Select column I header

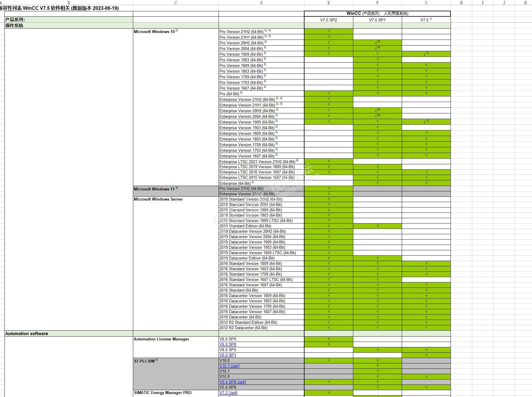tap(483, 3)
